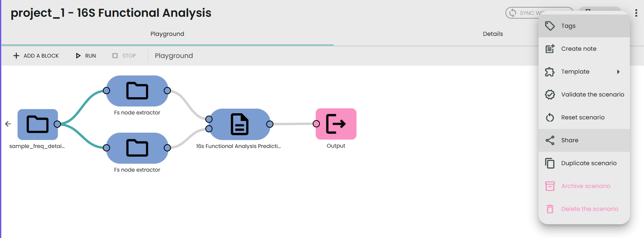Select the pink Output block
Viewport: 644px width, 238px height.
coord(336,124)
